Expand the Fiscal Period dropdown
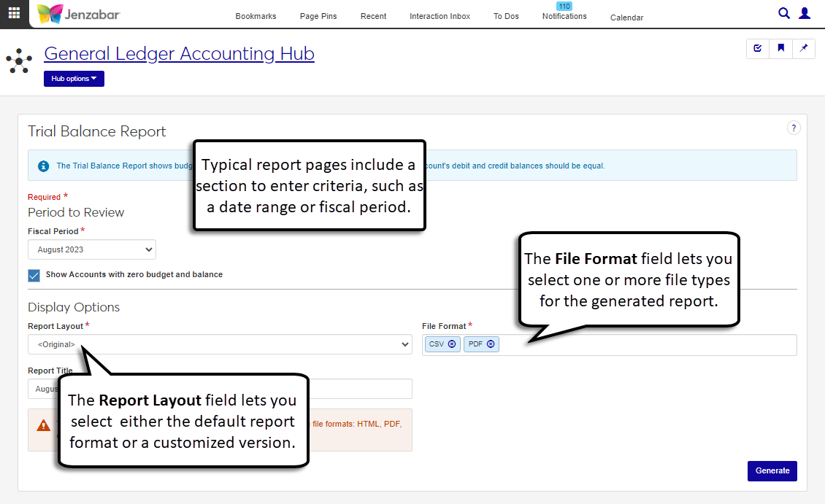Screen dimensions: 825x504 point(92,249)
